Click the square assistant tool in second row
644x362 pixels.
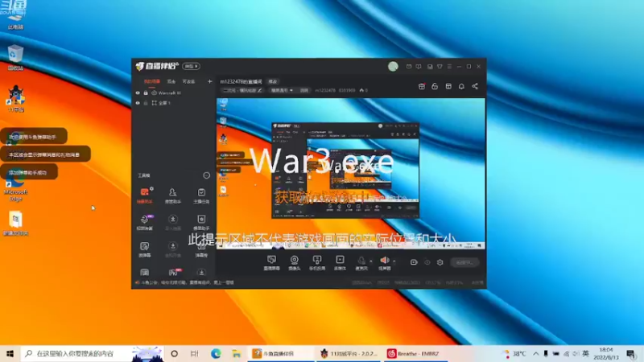pos(201,222)
